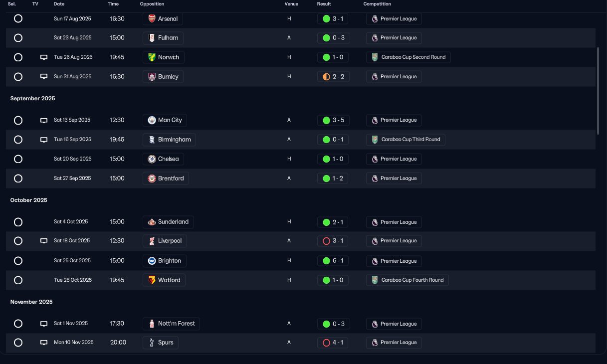Image resolution: width=607 pixels, height=364 pixels.
Task: Open the Brentford opposition button
Action: (166, 179)
